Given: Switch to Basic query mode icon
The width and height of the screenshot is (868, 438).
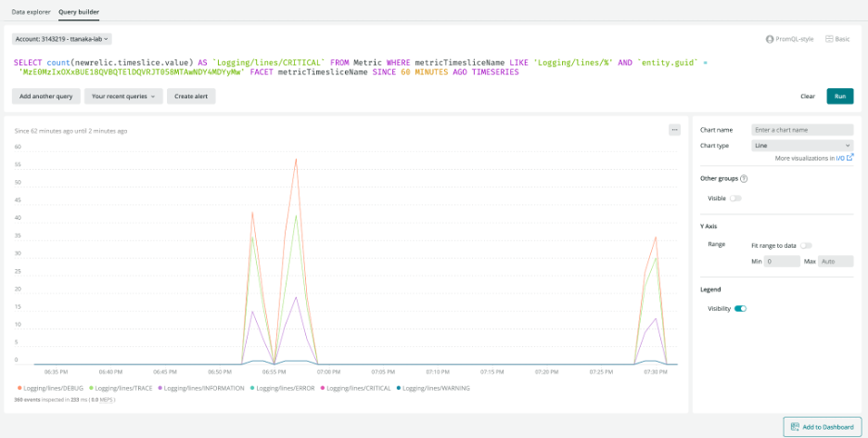Looking at the screenshot, I should (x=828, y=39).
